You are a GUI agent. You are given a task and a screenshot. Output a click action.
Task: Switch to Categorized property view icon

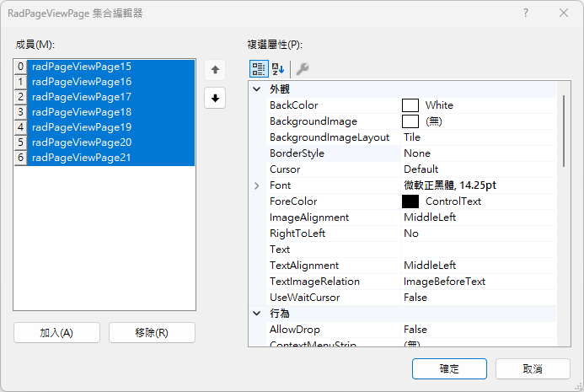pyautogui.click(x=259, y=69)
